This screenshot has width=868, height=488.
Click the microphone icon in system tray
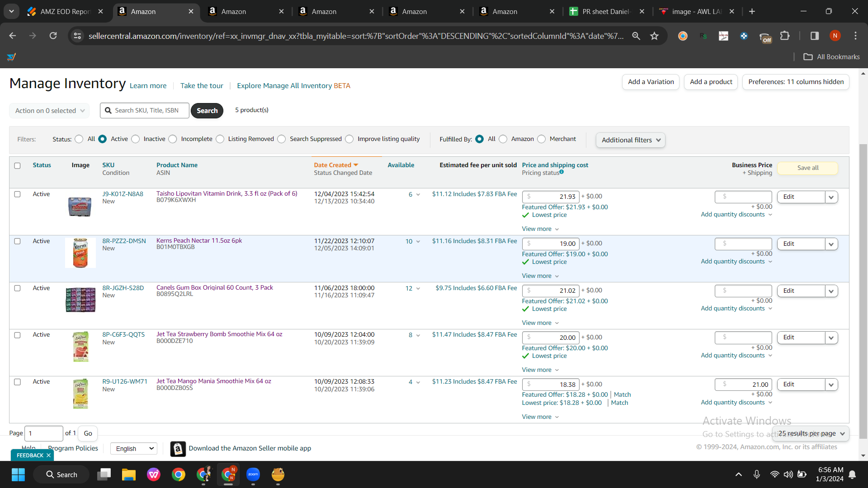756,474
